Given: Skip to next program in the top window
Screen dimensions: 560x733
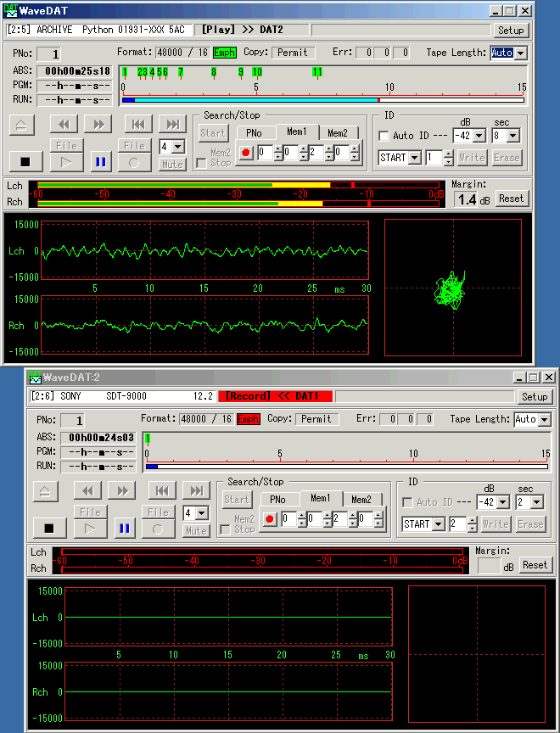Looking at the screenshot, I should pyautogui.click(x=172, y=125).
